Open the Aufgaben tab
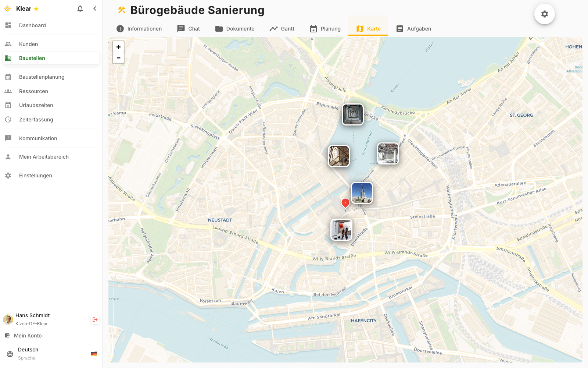Image resolution: width=588 pixels, height=368 pixels. tap(414, 29)
